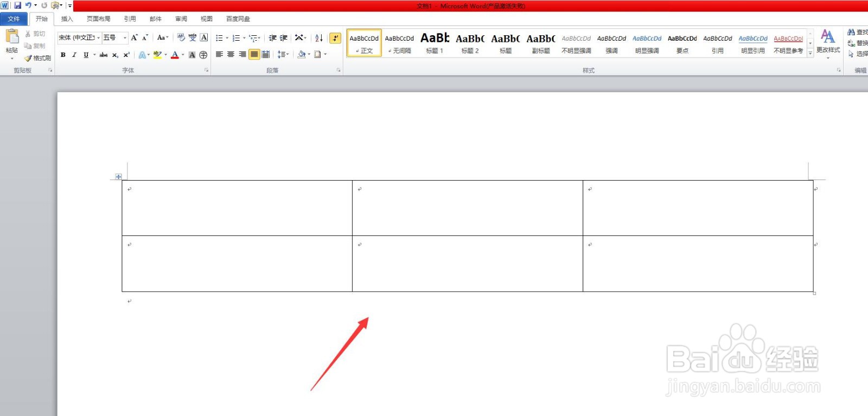Apply superscript formatting
The height and width of the screenshot is (416, 868).
(126, 55)
